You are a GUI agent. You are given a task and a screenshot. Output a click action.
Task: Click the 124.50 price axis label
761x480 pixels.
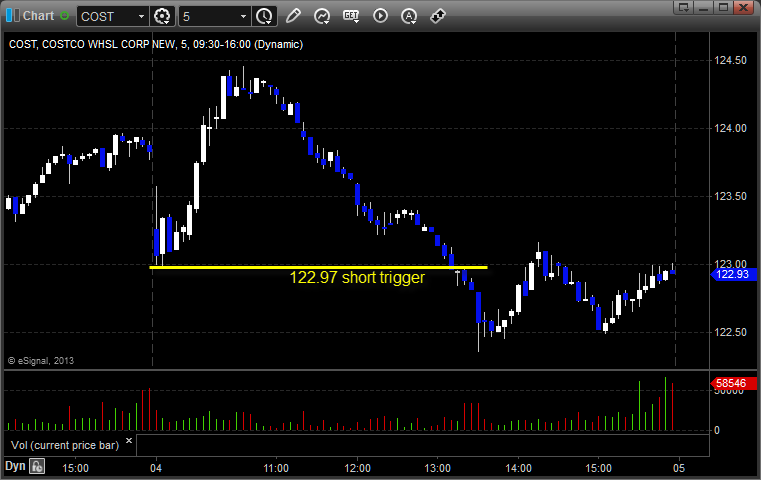click(730, 60)
